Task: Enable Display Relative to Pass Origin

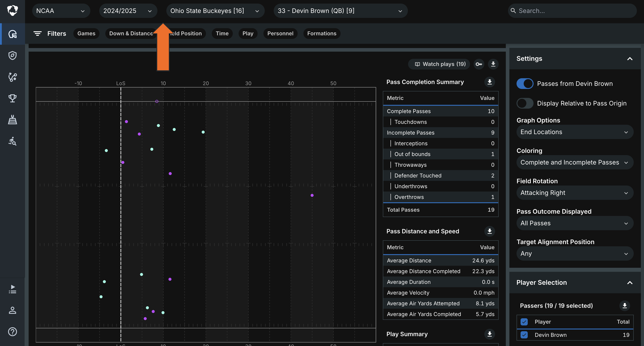Action: tap(525, 103)
